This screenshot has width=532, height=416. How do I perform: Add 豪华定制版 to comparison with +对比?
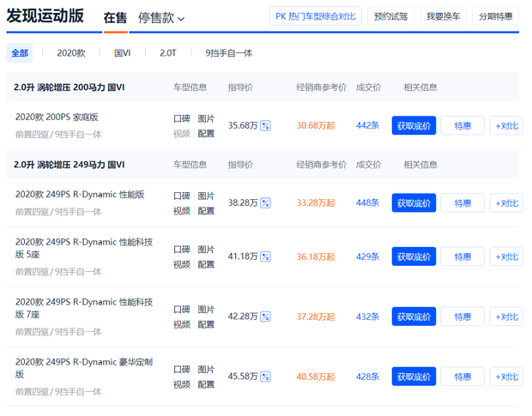505,377
